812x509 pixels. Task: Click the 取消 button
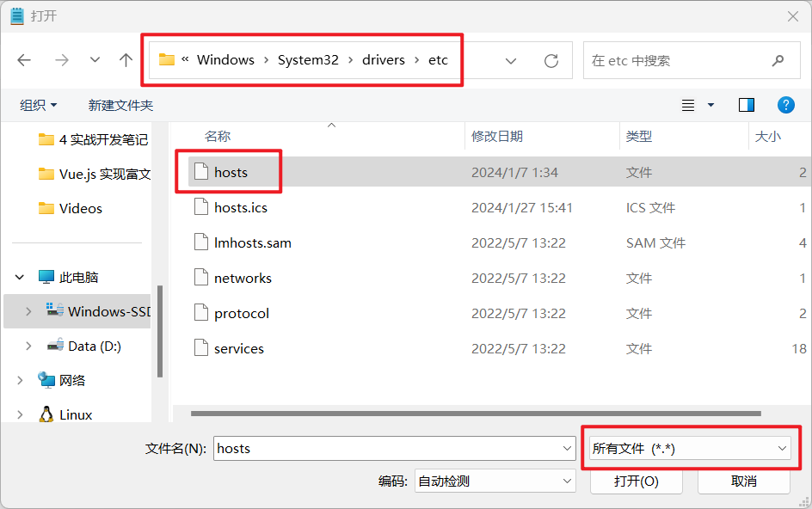(x=743, y=481)
